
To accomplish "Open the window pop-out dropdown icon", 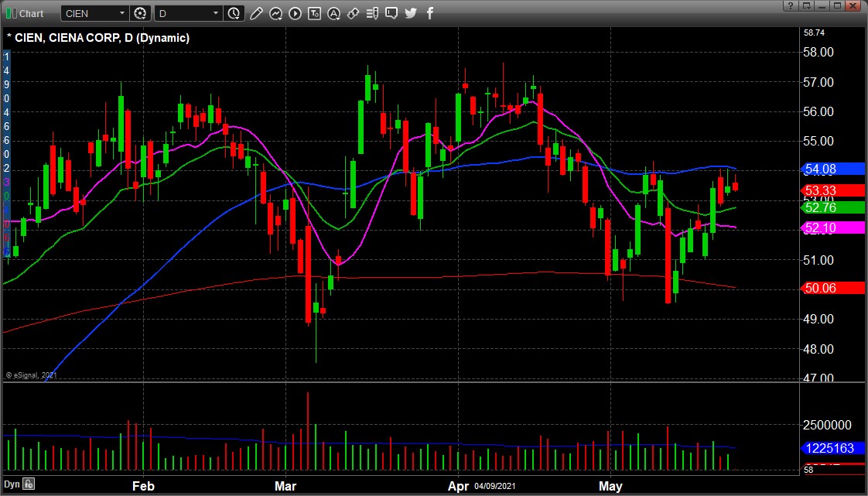I will (806, 5).
